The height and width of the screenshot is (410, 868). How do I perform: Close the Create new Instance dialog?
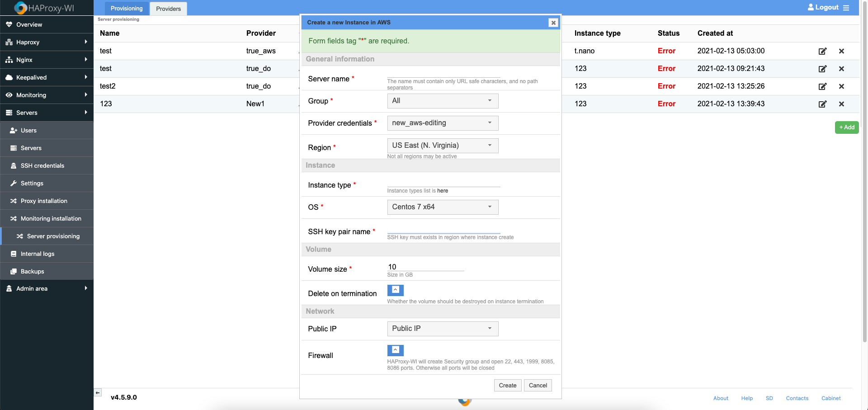(553, 23)
